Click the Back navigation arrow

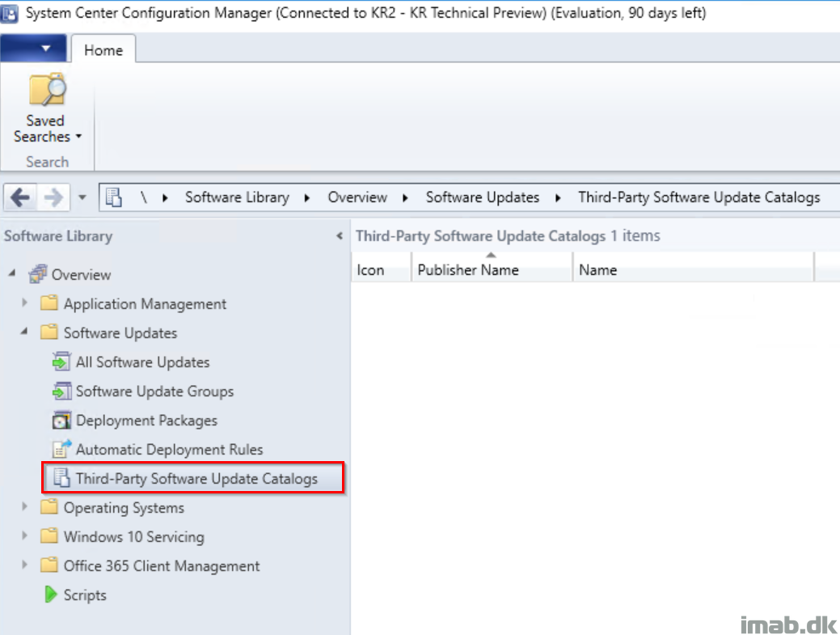point(20,197)
